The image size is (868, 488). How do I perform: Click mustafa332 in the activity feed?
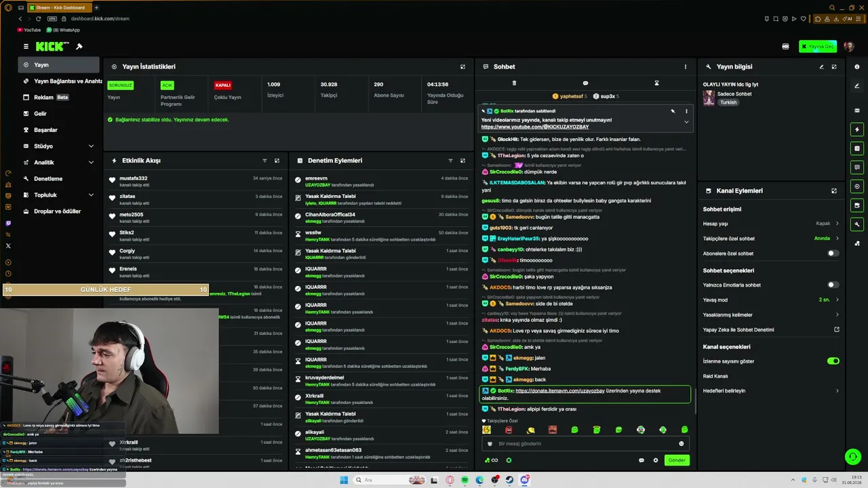[x=133, y=178]
